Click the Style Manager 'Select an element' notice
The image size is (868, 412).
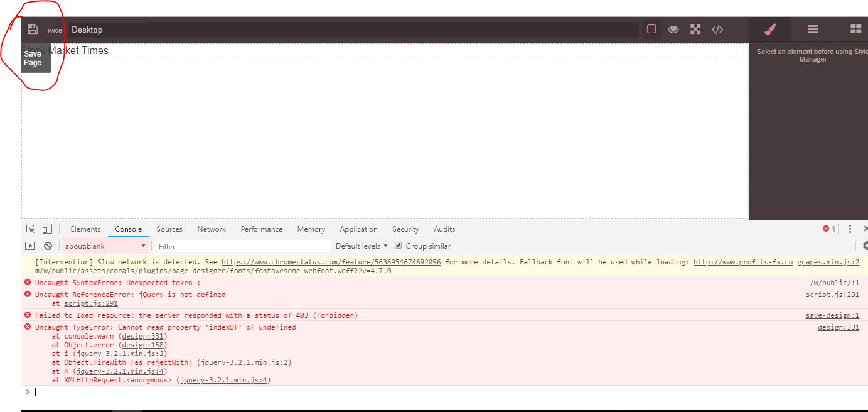coord(812,55)
